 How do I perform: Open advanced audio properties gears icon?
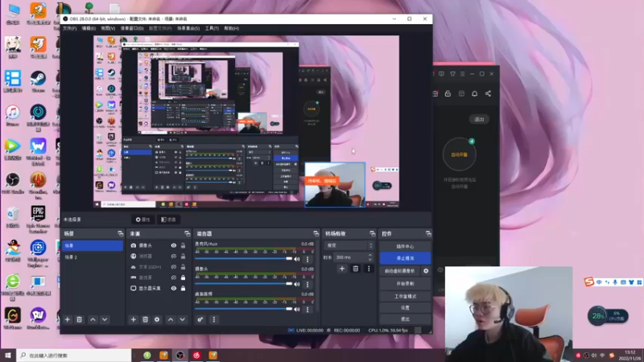[x=200, y=319]
